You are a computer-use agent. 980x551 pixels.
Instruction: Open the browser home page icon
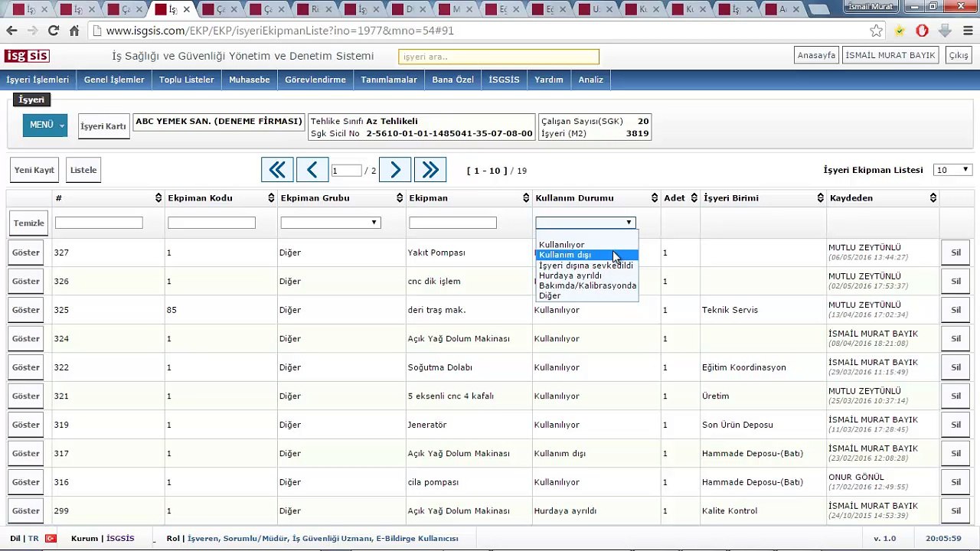74,31
